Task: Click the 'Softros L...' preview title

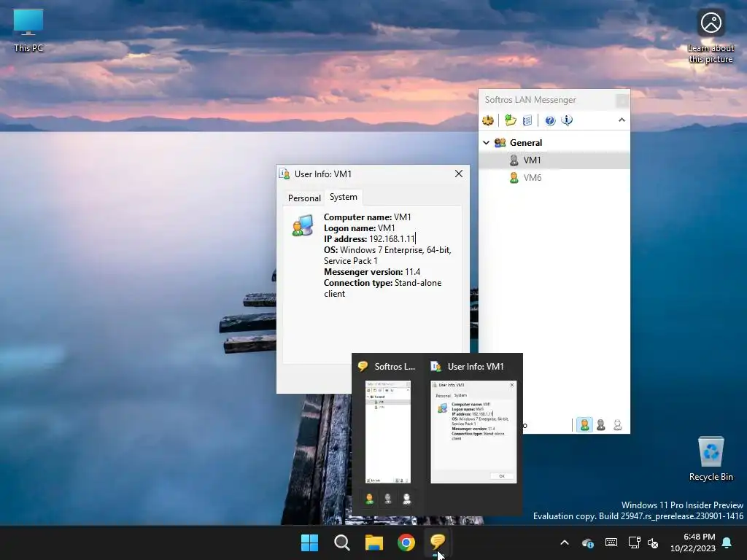Action: (395, 367)
